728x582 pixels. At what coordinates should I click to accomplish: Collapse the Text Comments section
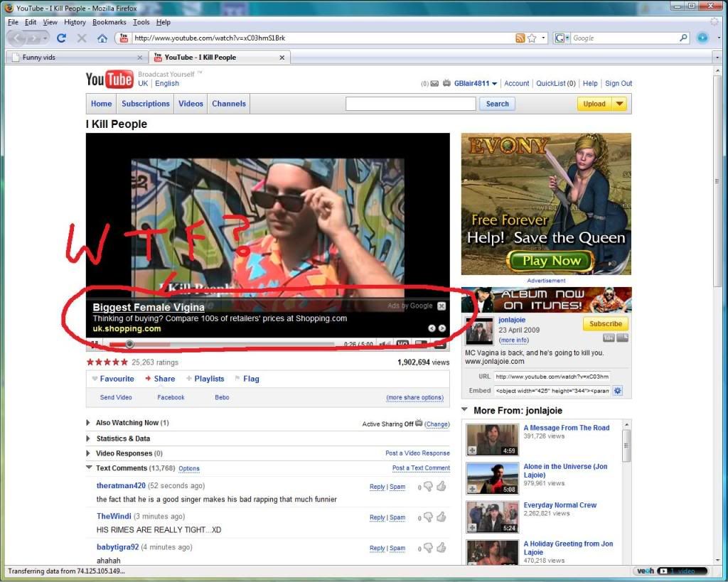point(89,468)
